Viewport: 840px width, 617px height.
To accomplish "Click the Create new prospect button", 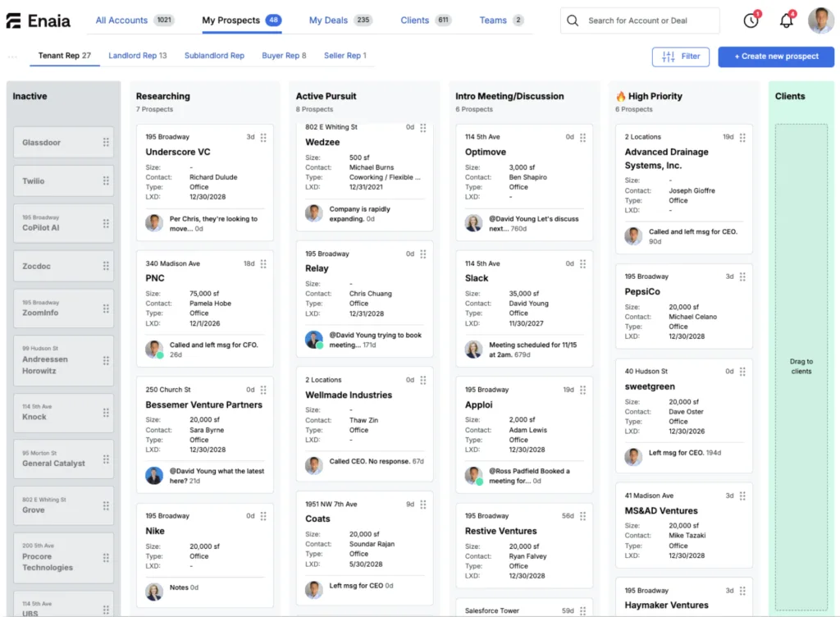I will click(774, 57).
